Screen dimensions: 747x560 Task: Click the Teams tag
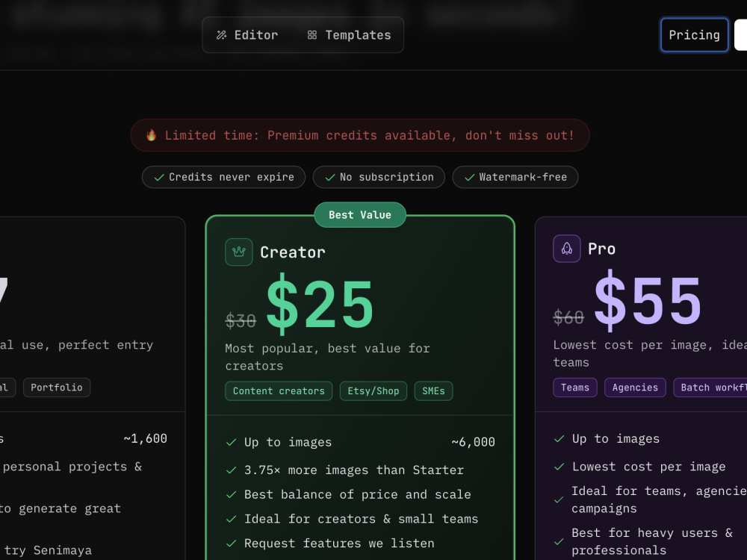click(575, 388)
